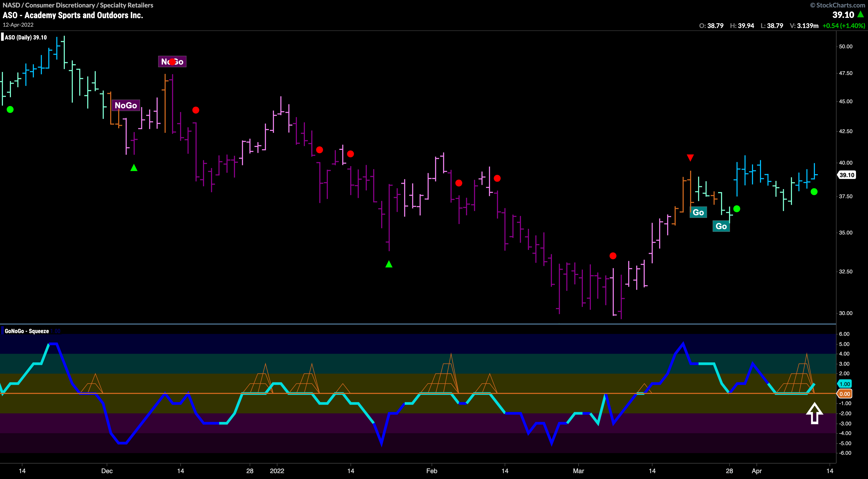
Task: Click the NoGo label near 45.00
Action: coord(126,105)
